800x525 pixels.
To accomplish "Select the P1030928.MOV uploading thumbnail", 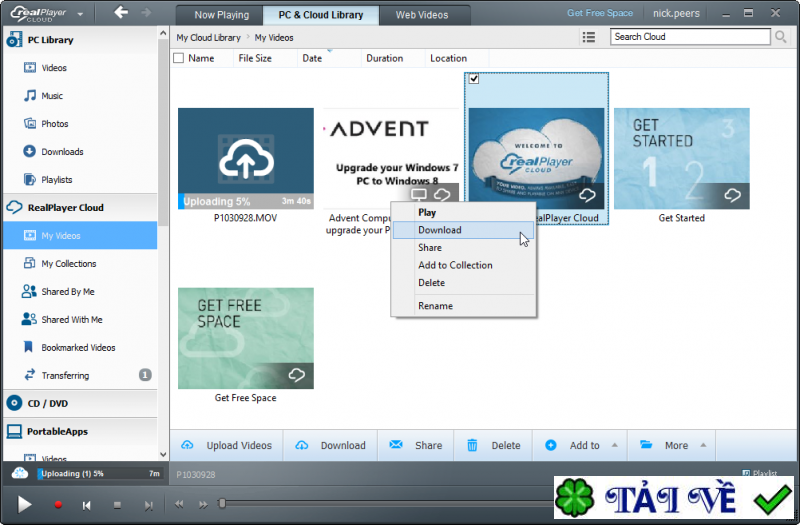I will 246,158.
